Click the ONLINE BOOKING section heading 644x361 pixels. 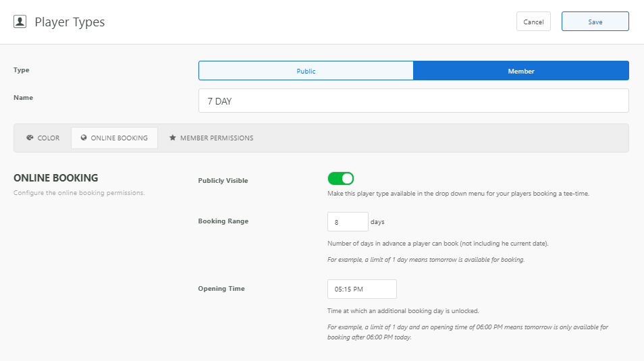coord(56,178)
